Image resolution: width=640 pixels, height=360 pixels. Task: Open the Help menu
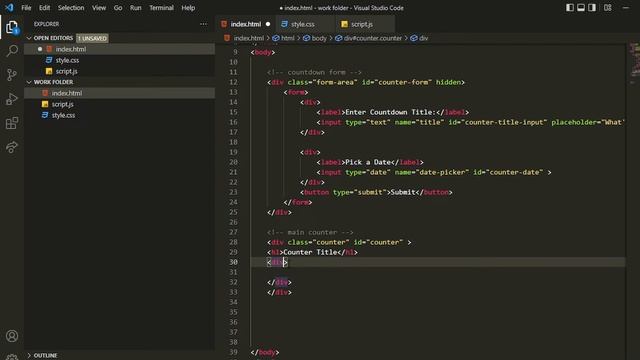[x=188, y=8]
